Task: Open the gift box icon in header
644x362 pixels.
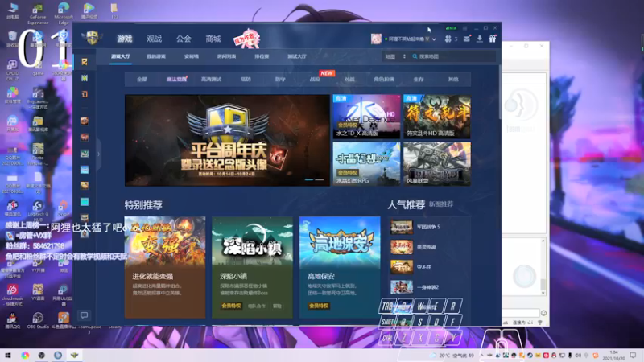Action: [x=492, y=39]
